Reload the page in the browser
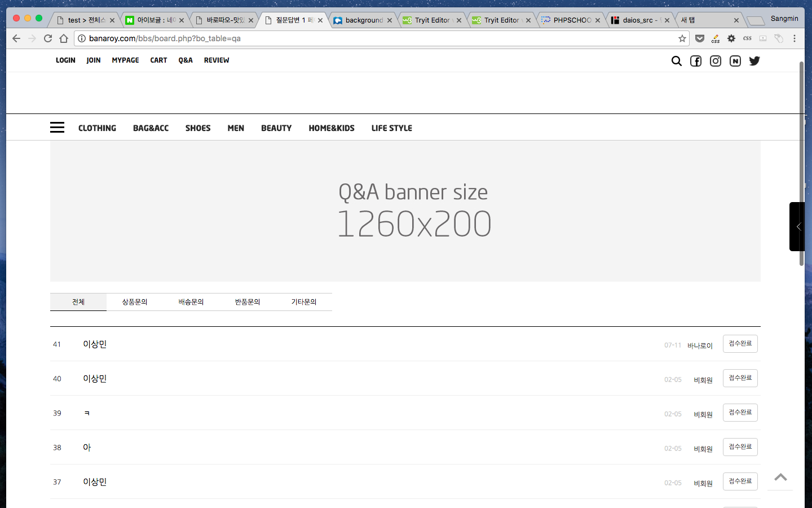 pos(48,38)
